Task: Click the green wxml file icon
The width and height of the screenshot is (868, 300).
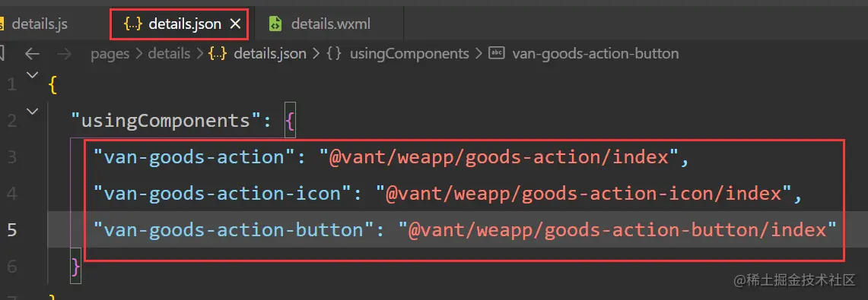Action: pyautogui.click(x=275, y=24)
